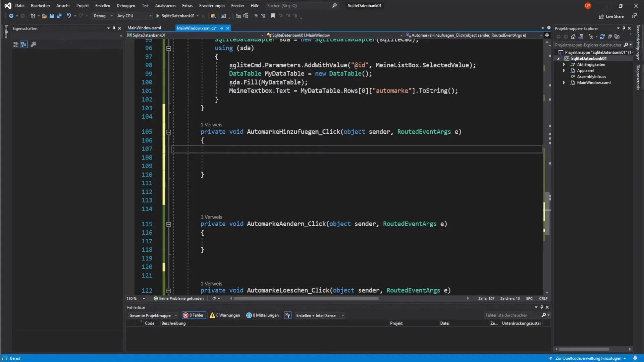
Task: Click the uncomment lines icon
Action: [x=263, y=16]
